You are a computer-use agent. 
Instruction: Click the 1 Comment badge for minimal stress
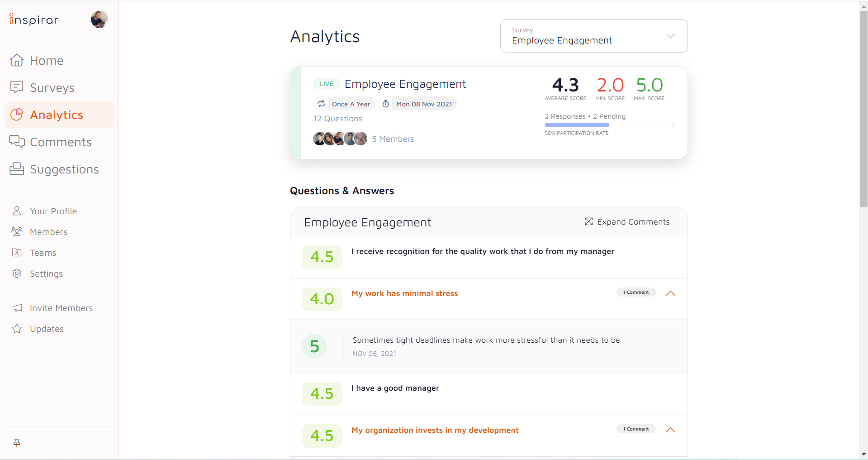pos(636,292)
